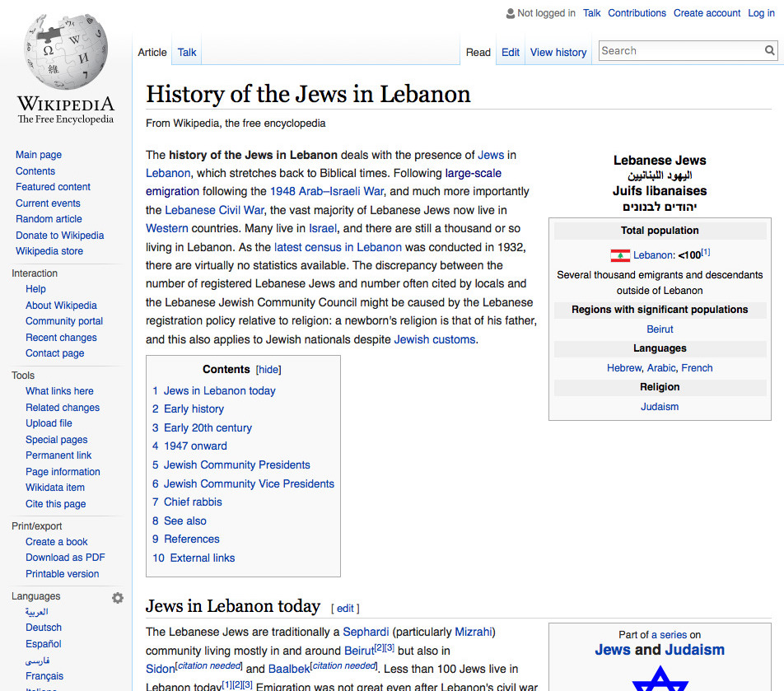Click the Wikipedia globe logo
Screen dimensions: 784x691
65,51
